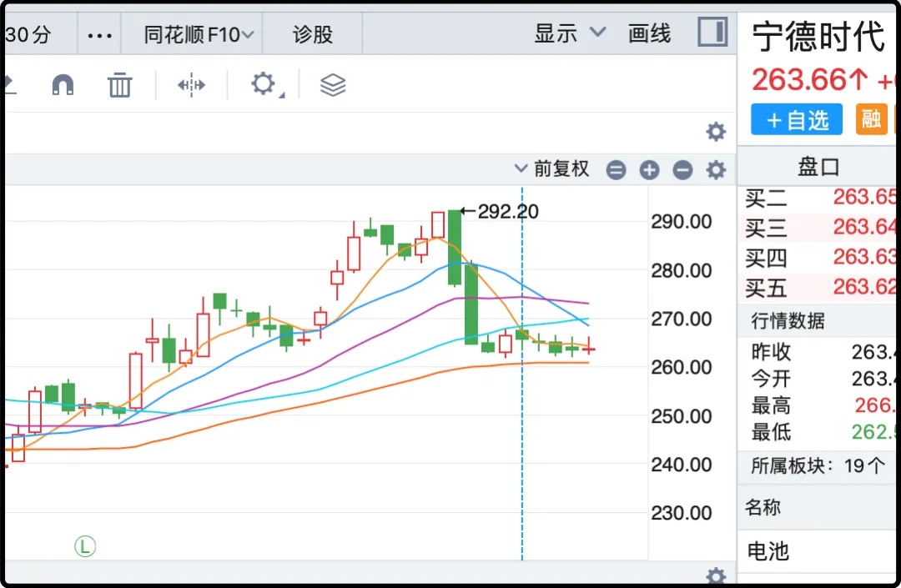Image resolution: width=901 pixels, height=588 pixels.
Task: Click the +自选 button
Action: click(796, 120)
